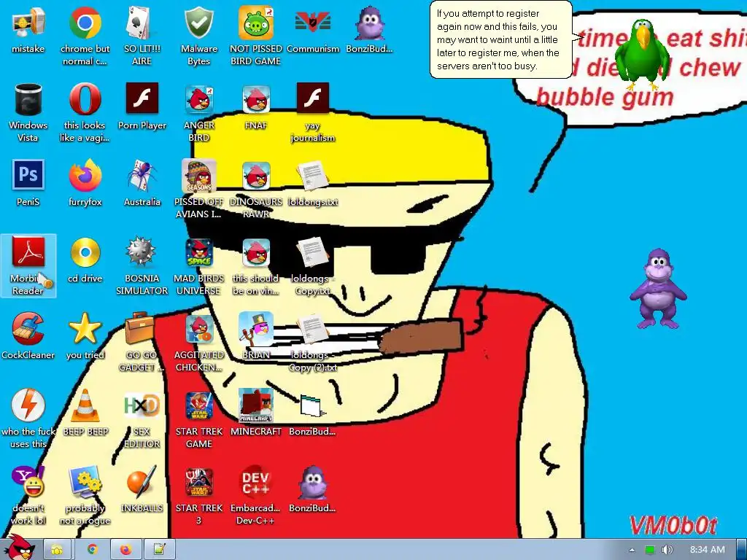
Task: Open 'who the fuck uses this' icon
Action: tap(28, 419)
